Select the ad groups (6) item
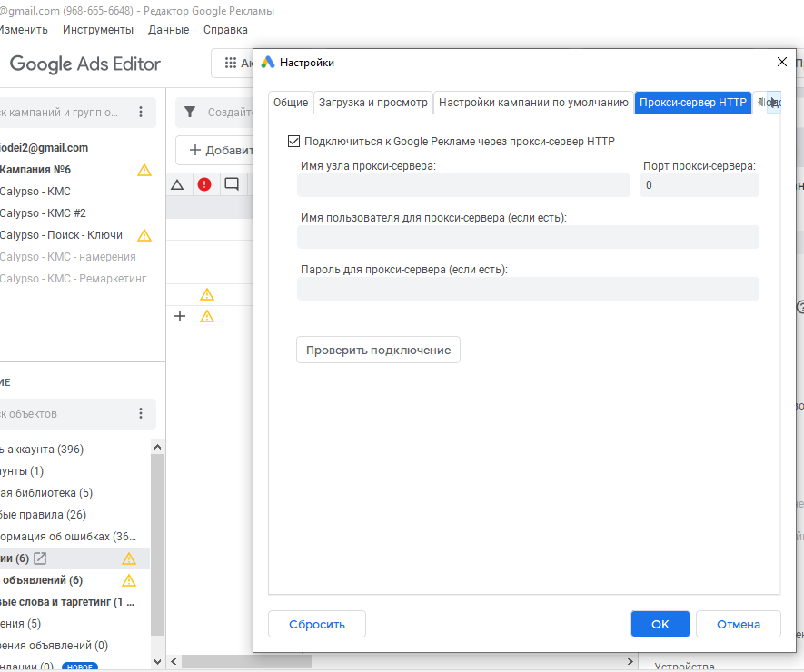 click(42, 580)
